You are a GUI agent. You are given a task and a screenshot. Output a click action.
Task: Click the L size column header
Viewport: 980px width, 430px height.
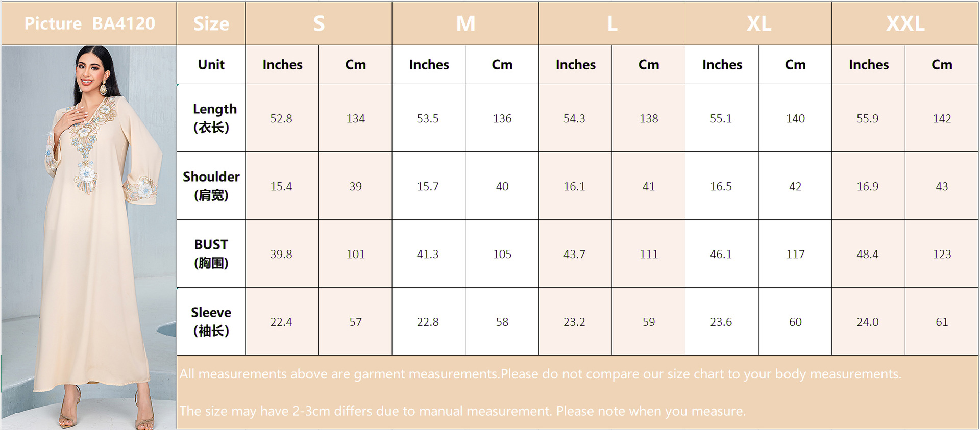[611, 23]
